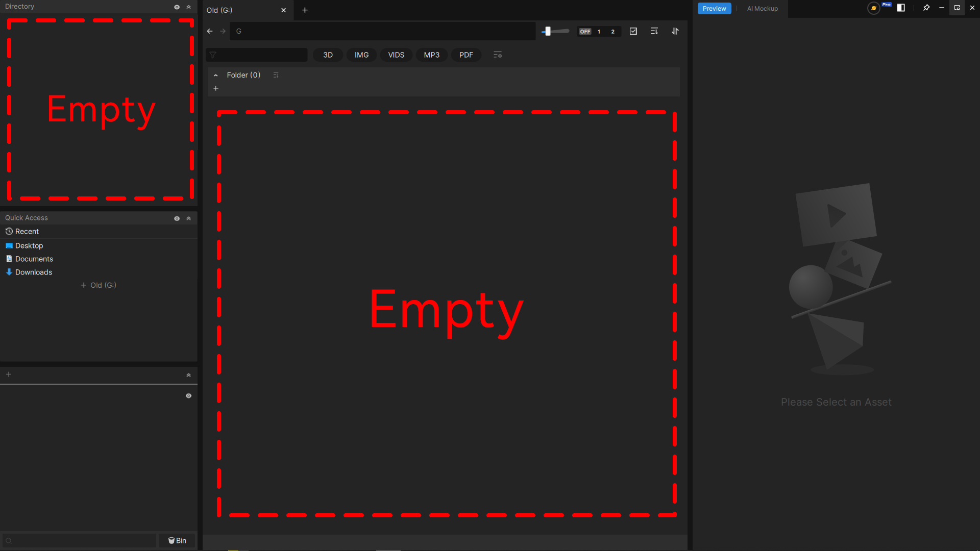Toggle selection checkbox icon in toolbar

(x=633, y=31)
